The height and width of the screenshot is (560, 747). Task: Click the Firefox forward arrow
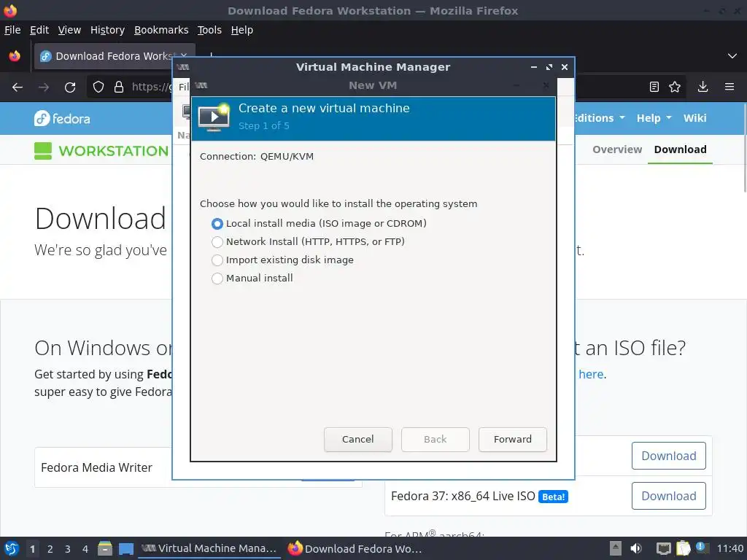[44, 87]
